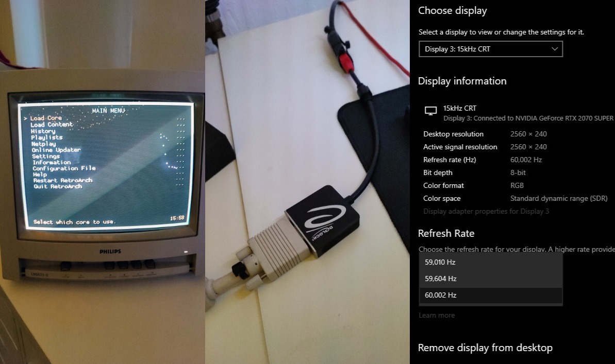615x364 pixels.
Task: Click the Standard dynamic range (SDR) value
Action: pos(559,199)
